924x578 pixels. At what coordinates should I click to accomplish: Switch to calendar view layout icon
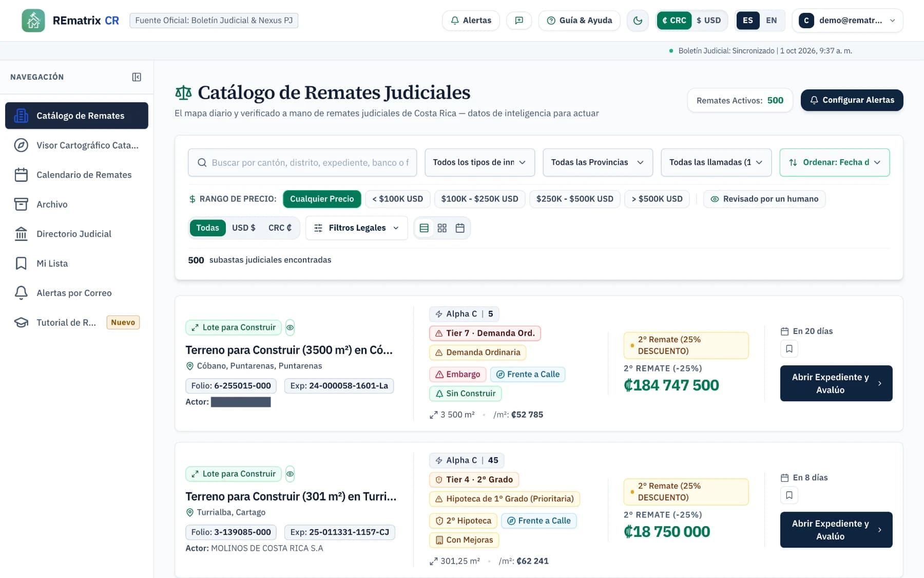(x=460, y=228)
